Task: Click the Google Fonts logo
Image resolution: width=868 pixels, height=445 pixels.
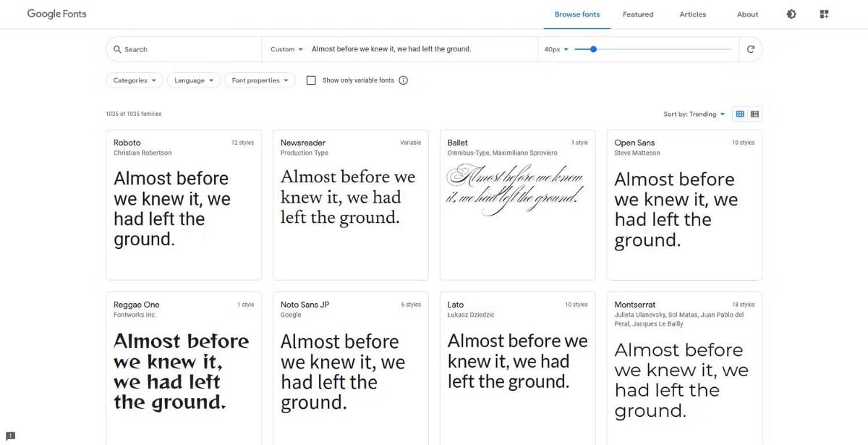Action: tap(56, 14)
